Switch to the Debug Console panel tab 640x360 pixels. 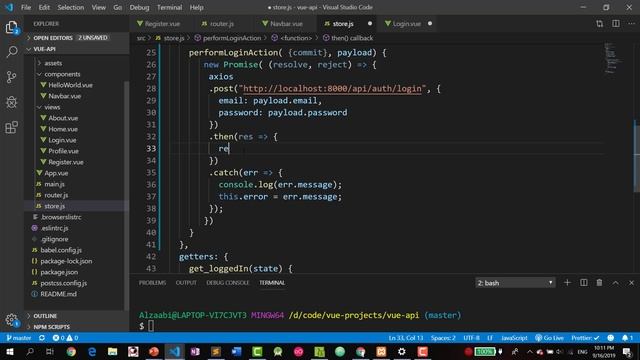(x=228, y=282)
